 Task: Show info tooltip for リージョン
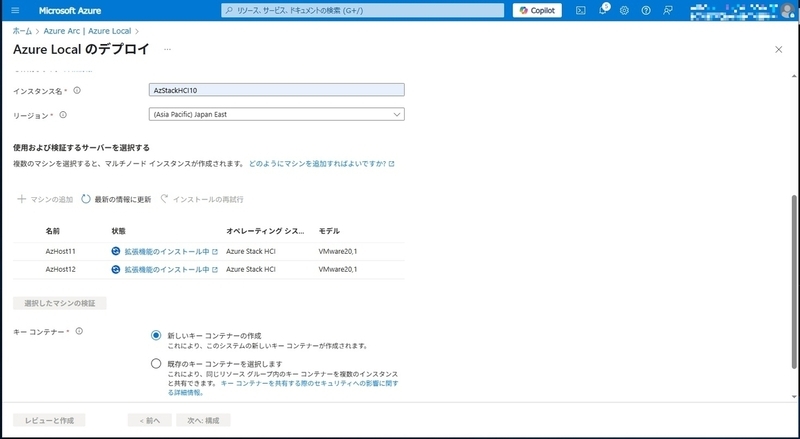pos(63,115)
